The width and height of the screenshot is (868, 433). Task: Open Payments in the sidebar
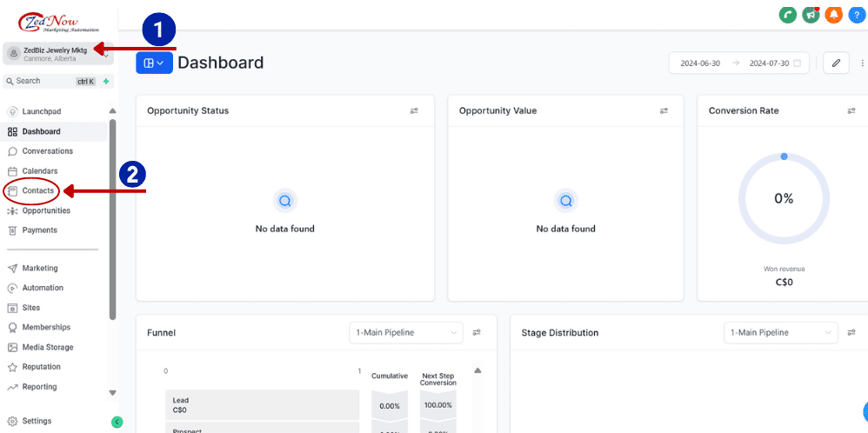point(39,230)
